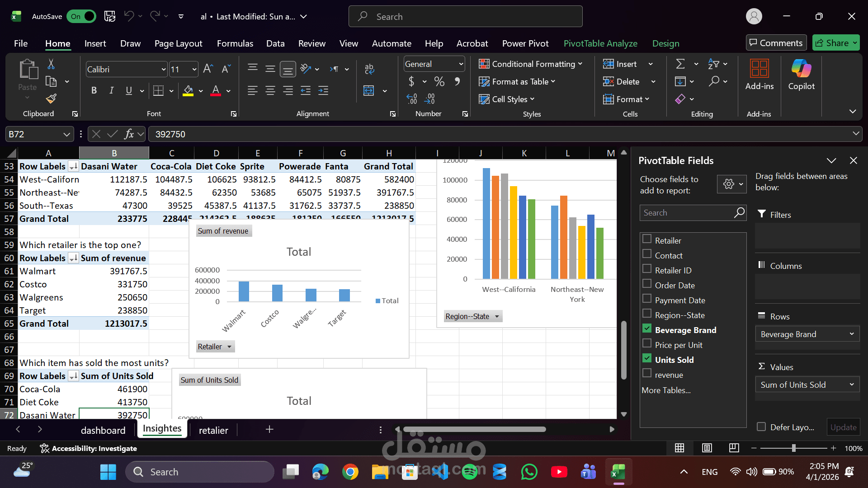Screen dimensions: 868x488
Task: Check the Payment Date field checkbox
Action: coord(647,299)
